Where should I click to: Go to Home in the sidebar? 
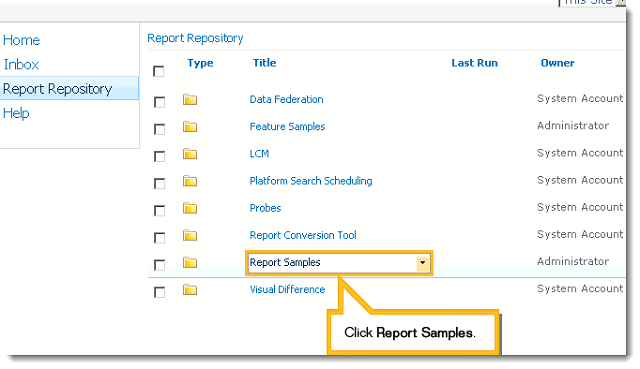point(21,40)
